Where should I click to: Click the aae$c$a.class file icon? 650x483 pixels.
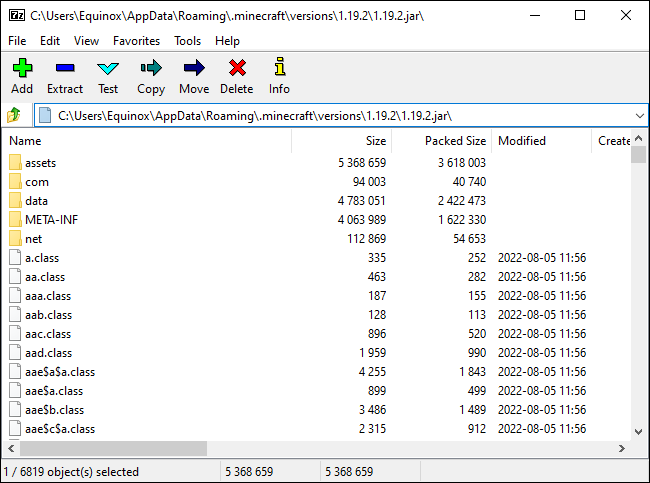[x=15, y=429]
